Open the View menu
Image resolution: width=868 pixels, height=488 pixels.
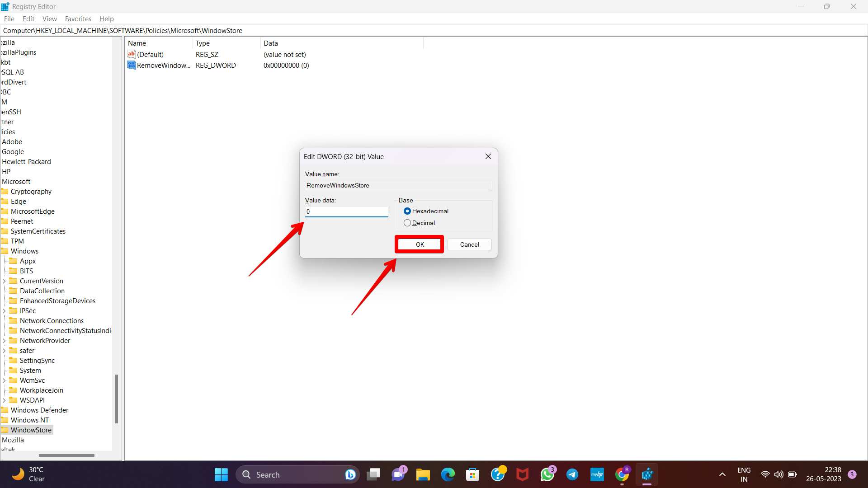click(x=50, y=19)
